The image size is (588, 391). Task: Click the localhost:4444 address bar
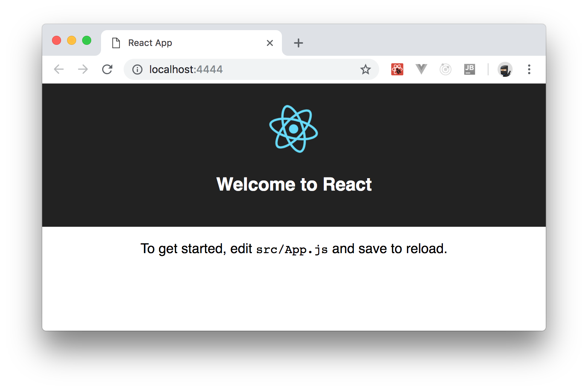point(251,69)
